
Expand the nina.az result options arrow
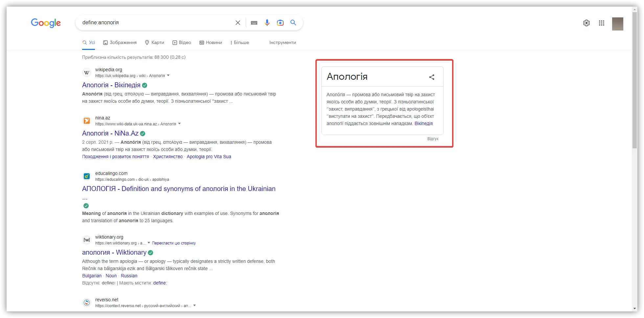(x=179, y=124)
